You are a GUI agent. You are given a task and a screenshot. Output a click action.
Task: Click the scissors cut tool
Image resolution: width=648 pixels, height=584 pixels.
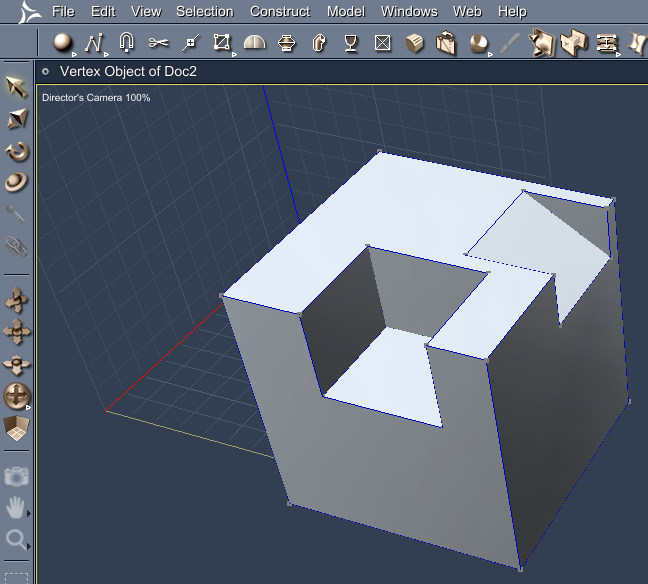click(x=158, y=43)
